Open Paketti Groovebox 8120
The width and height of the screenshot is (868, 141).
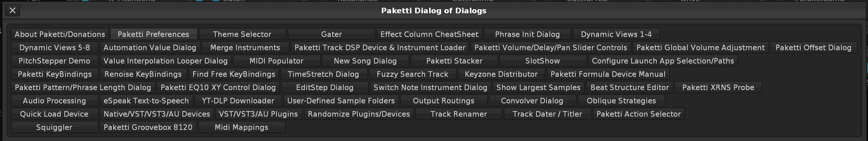tap(148, 127)
